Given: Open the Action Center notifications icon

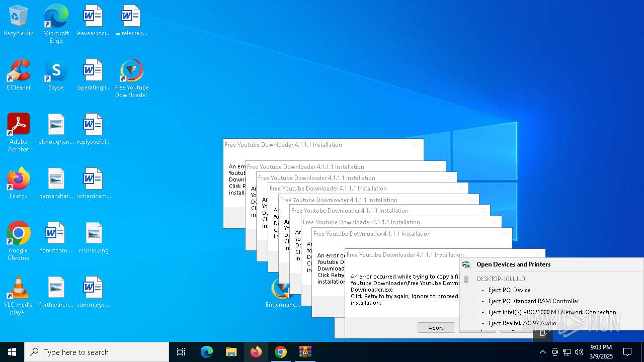Looking at the screenshot, I should [627, 352].
